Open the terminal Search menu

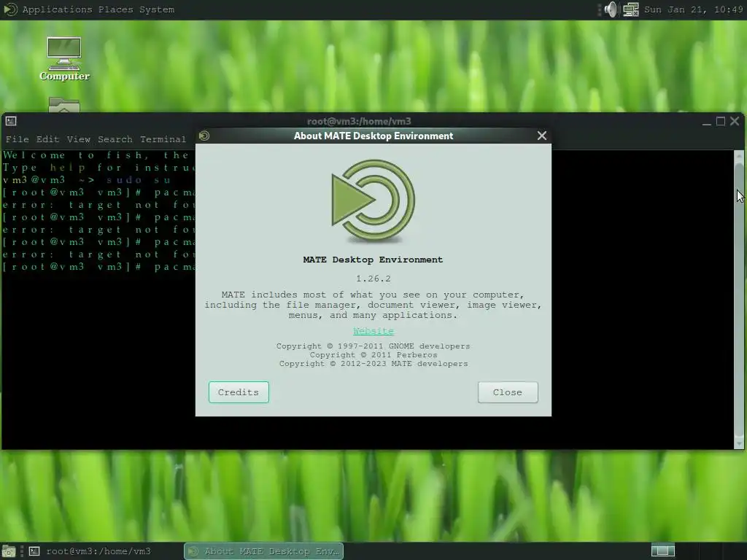click(x=115, y=139)
